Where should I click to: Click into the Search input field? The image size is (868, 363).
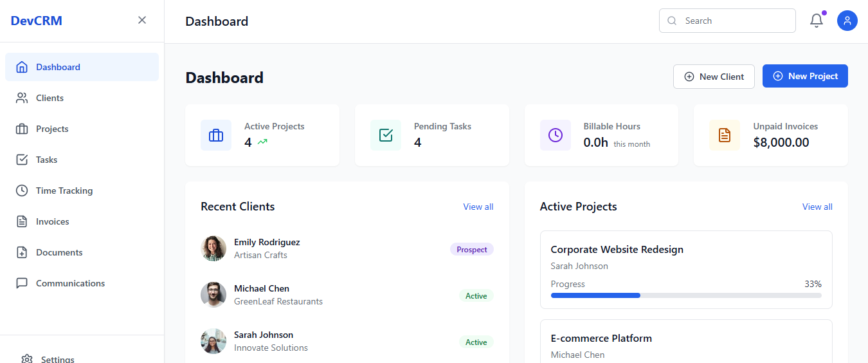[x=727, y=21]
